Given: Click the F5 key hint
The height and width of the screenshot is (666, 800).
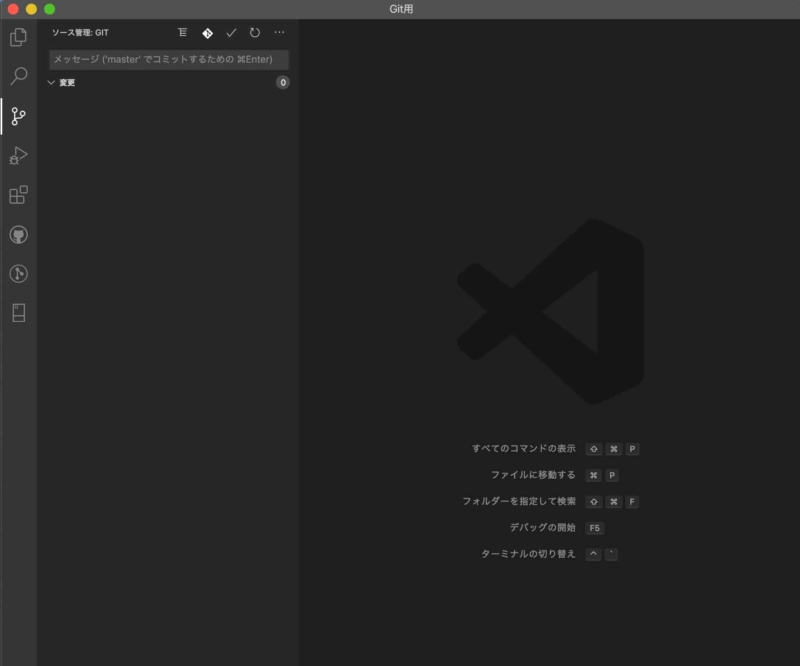Looking at the screenshot, I should point(594,528).
